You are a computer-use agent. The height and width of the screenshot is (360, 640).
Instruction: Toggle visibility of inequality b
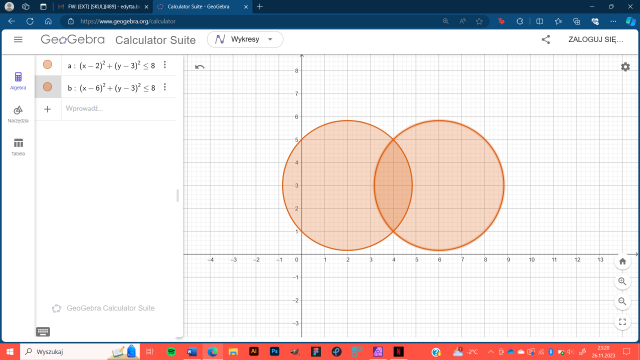click(x=47, y=87)
